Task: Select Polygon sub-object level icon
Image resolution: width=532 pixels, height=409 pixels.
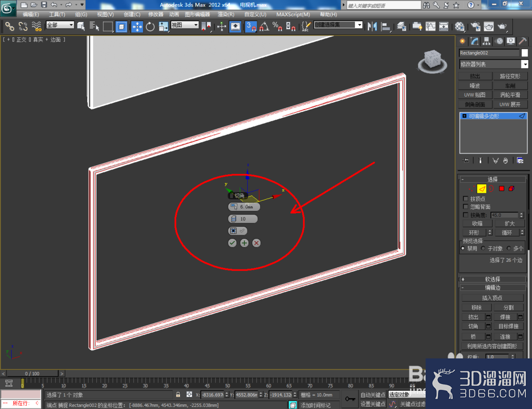Action: pos(502,189)
